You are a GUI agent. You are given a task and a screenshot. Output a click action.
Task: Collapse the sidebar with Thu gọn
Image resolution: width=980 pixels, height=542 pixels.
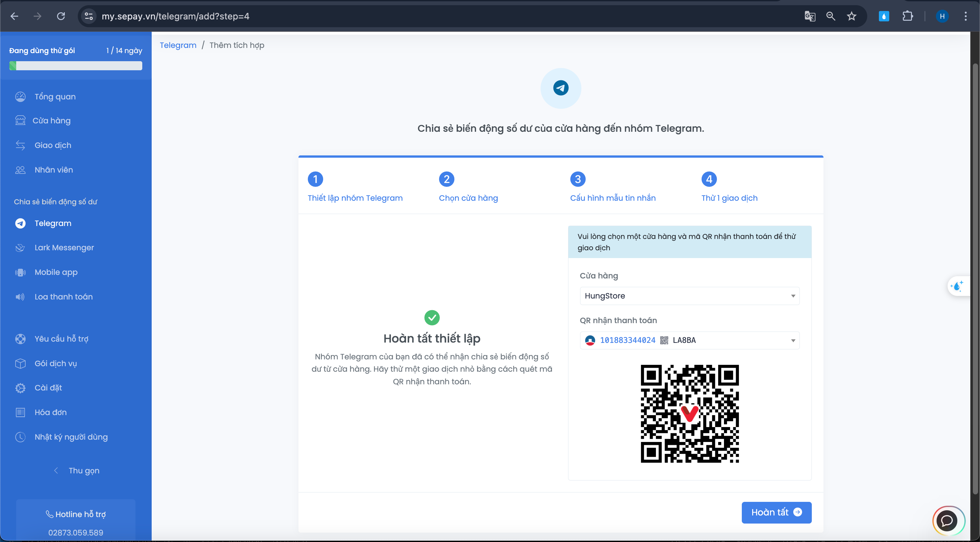(x=76, y=470)
